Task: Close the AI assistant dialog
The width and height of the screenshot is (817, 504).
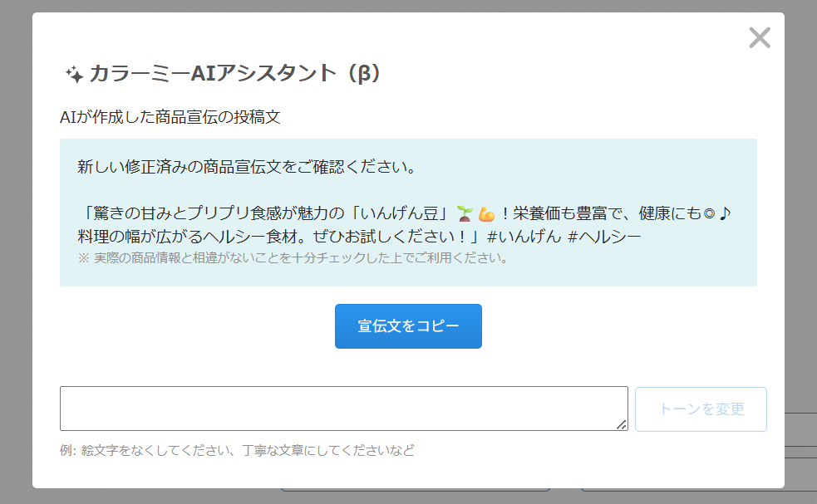Action: tap(759, 37)
